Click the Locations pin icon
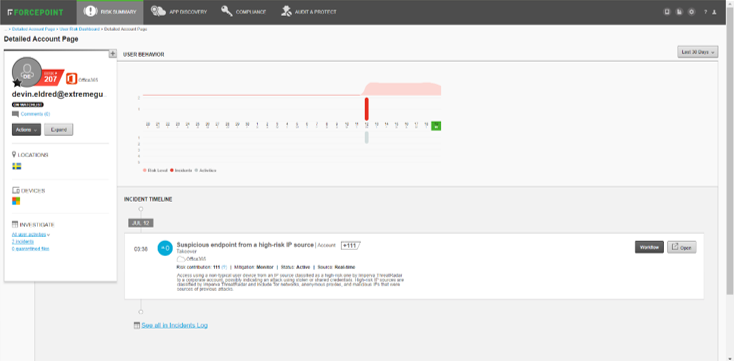 point(14,155)
